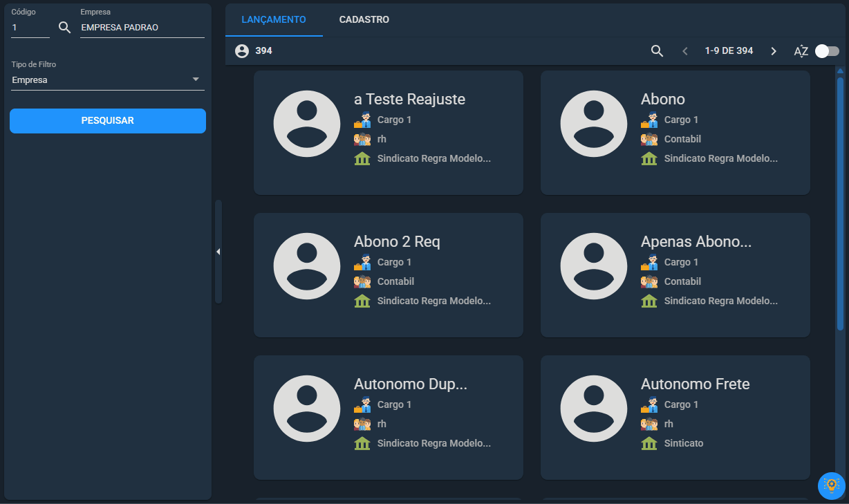
Task: Click the department icon on the Abono card
Action: click(x=649, y=140)
